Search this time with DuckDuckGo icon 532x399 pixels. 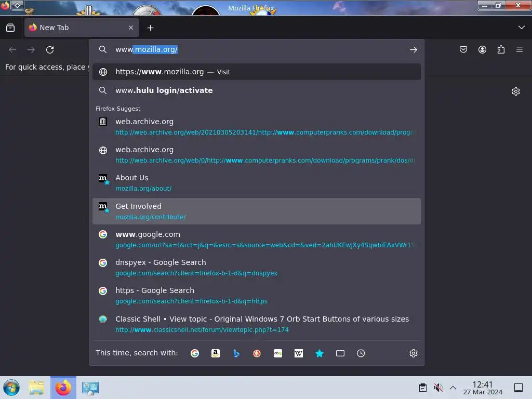tap(257, 353)
